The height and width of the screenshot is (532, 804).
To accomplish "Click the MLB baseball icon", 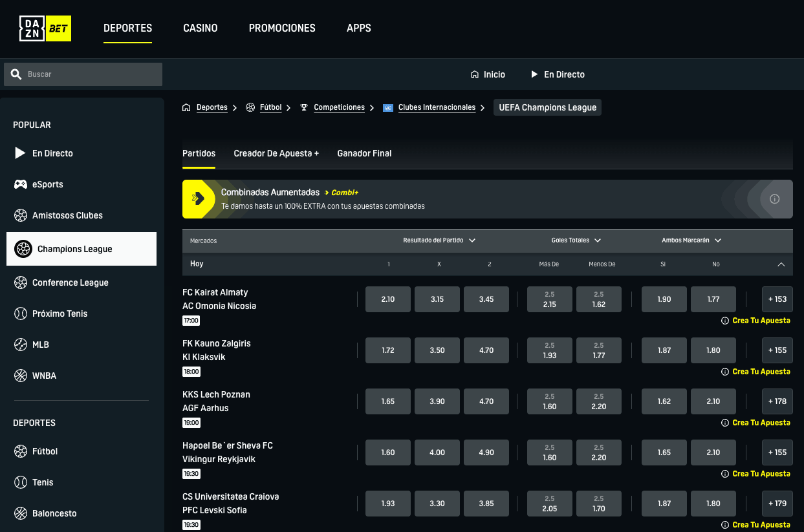I will 21,345.
